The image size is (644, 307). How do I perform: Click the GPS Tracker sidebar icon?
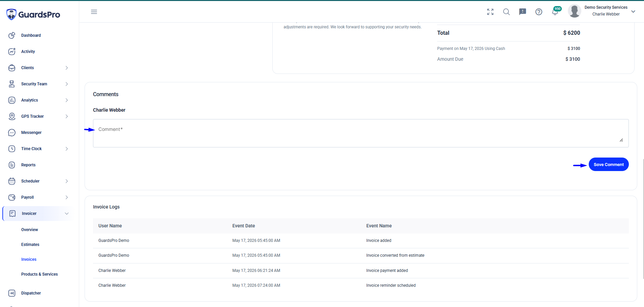[12, 116]
